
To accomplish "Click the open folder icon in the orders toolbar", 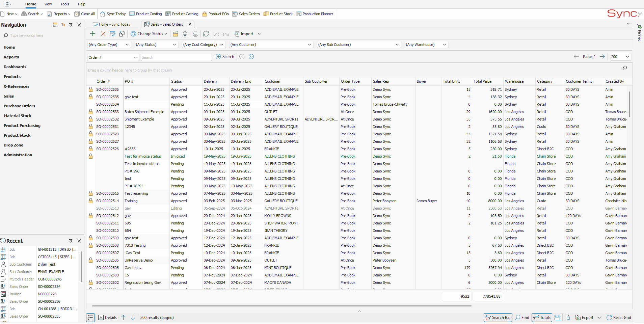I will tap(176, 34).
